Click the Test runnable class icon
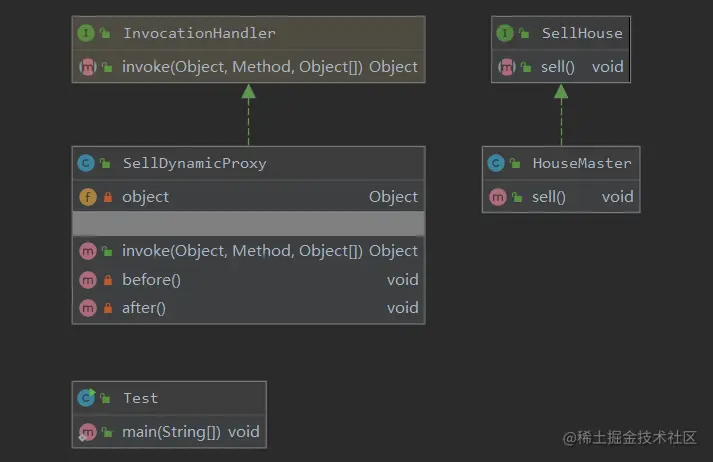Viewport: 713px width, 462px height. pyautogui.click(x=86, y=398)
